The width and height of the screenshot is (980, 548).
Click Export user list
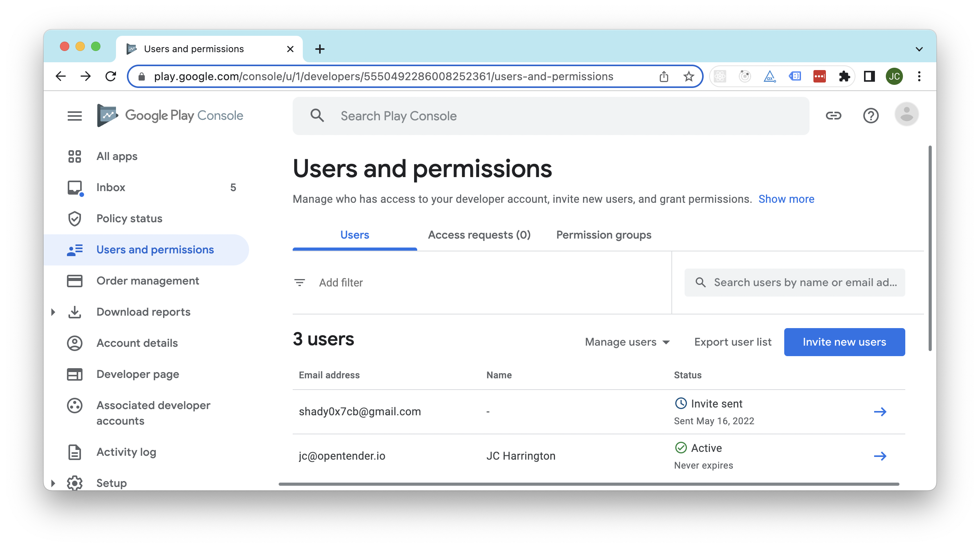[733, 342]
